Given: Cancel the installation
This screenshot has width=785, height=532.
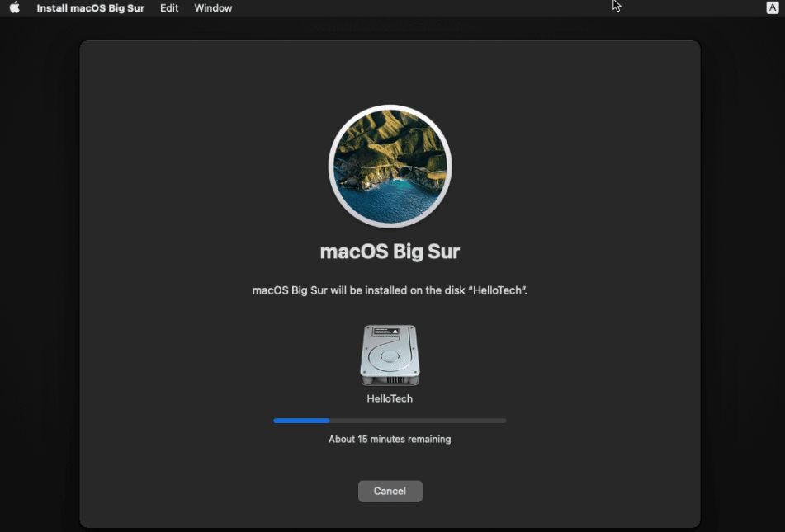Looking at the screenshot, I should point(390,491).
